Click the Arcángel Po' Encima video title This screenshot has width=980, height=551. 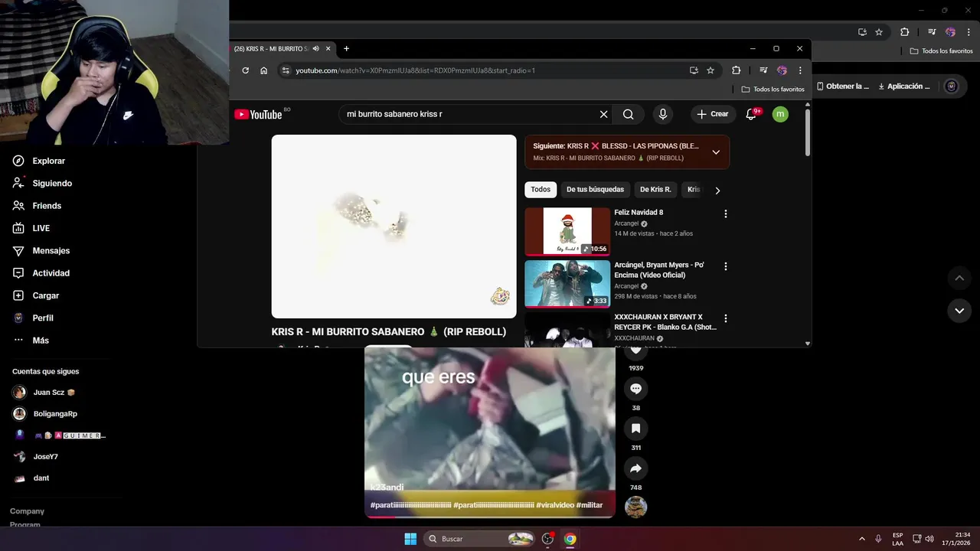(659, 269)
